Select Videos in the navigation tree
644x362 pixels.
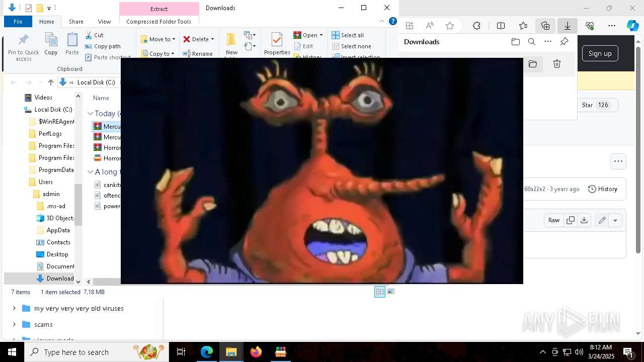click(43, 98)
